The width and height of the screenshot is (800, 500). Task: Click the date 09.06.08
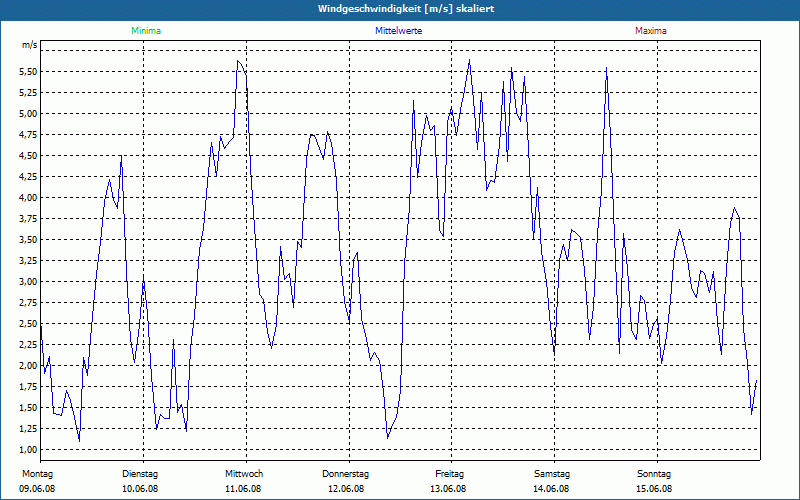[37, 489]
